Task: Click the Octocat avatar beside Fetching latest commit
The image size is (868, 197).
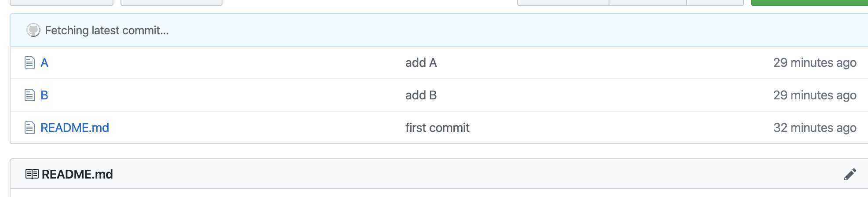Action: 33,30
